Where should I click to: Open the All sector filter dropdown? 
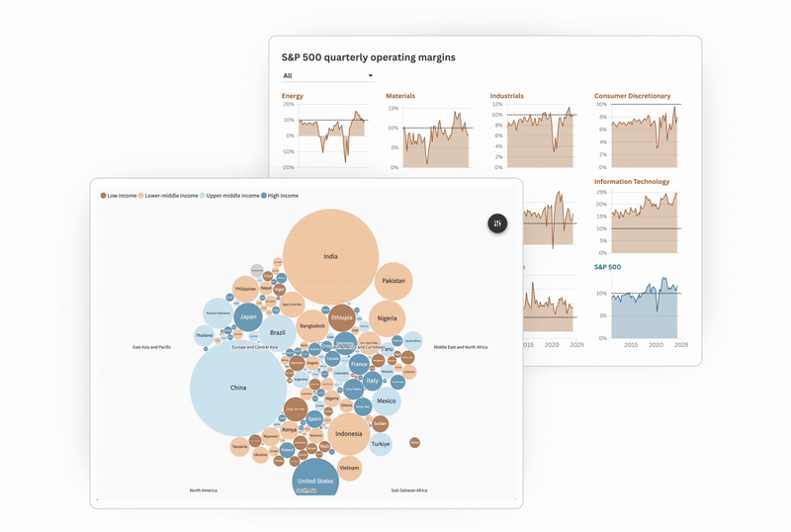(327, 75)
